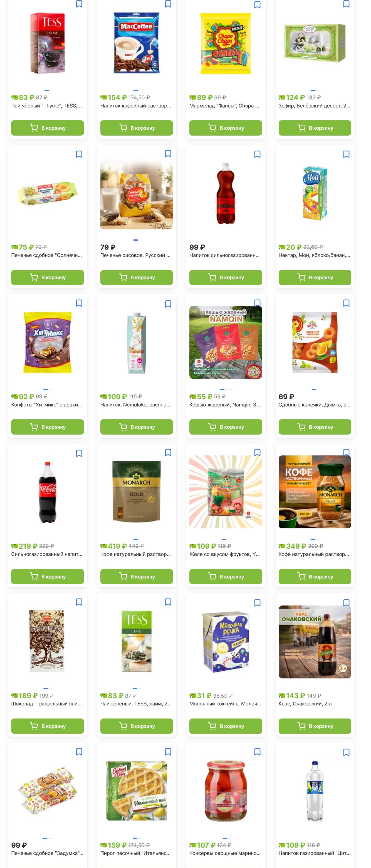
Task: Add the Добрый Cola drink to cart
Action: [226, 277]
